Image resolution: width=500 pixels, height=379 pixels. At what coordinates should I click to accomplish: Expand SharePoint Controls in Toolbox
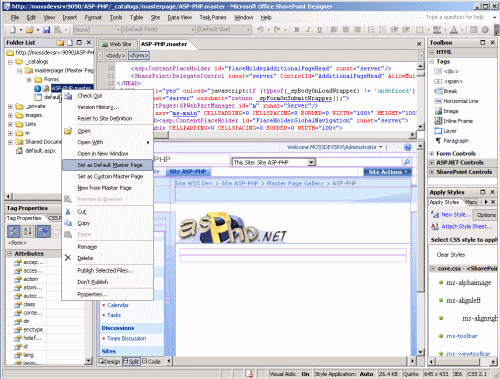click(432, 172)
